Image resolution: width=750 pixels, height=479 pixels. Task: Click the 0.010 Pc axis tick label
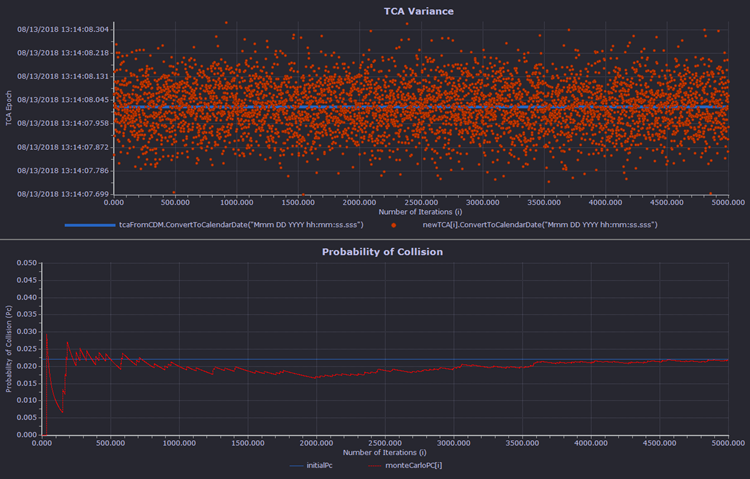click(x=27, y=401)
